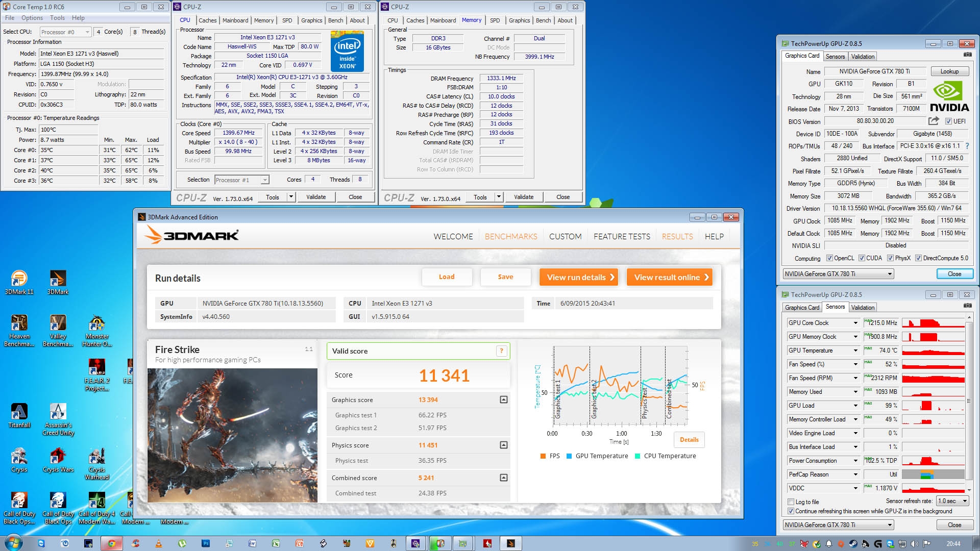980x551 pixels.
Task: Open CPU-Z Processor #1 selection dropdown
Action: (x=241, y=180)
